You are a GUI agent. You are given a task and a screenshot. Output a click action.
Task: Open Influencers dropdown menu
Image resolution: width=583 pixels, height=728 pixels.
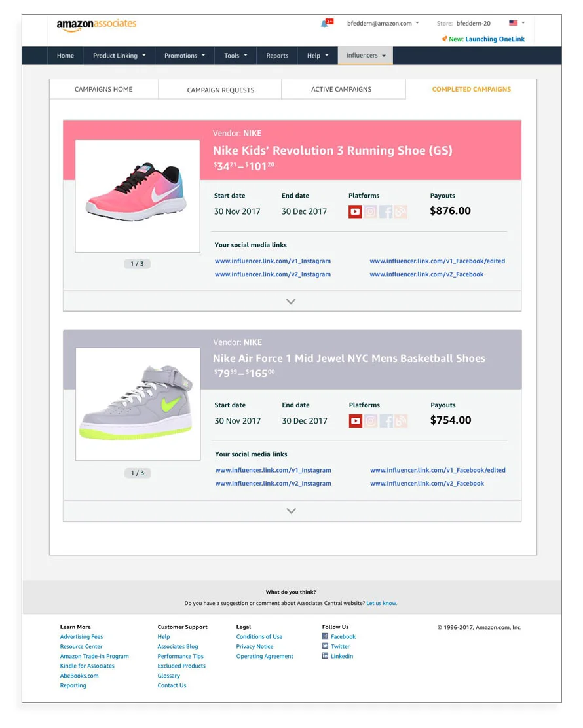pyautogui.click(x=366, y=55)
